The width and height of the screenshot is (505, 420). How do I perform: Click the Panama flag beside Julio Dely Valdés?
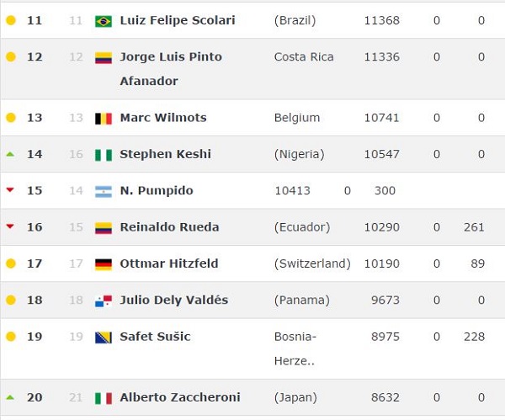click(104, 300)
